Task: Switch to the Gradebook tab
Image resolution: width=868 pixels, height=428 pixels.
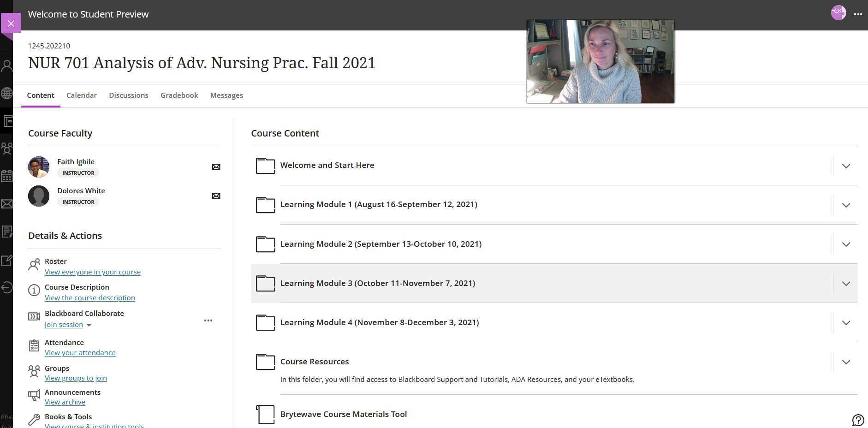Action: coord(179,95)
